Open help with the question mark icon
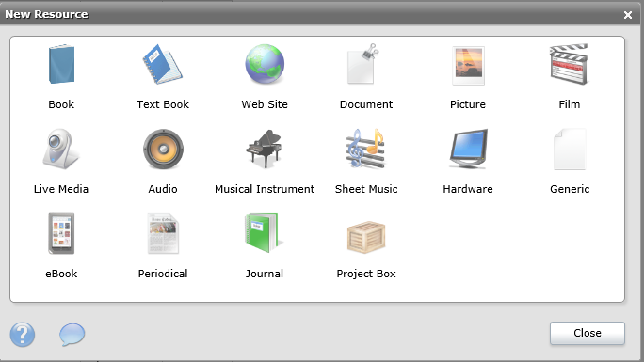Viewport: 644px width, 362px height. pos(23,335)
